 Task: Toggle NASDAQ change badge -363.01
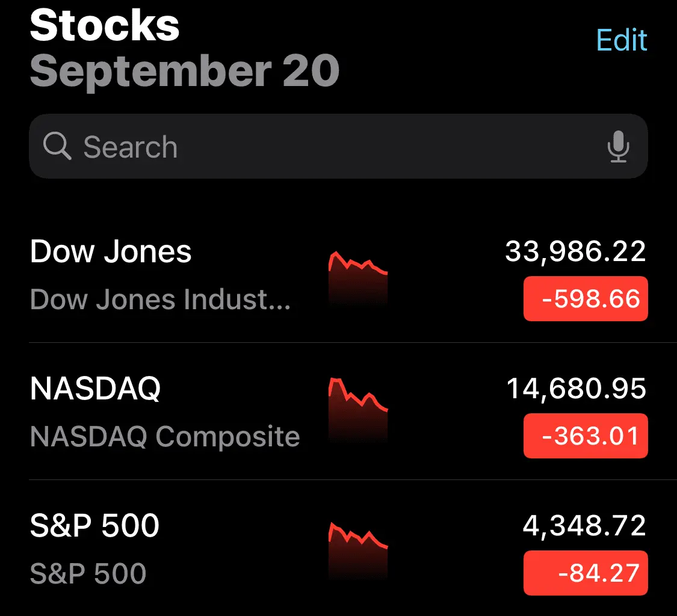(586, 436)
